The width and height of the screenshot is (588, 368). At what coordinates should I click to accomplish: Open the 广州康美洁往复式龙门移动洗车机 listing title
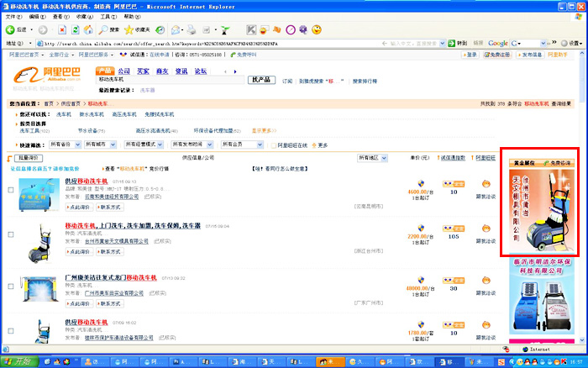(x=111, y=277)
